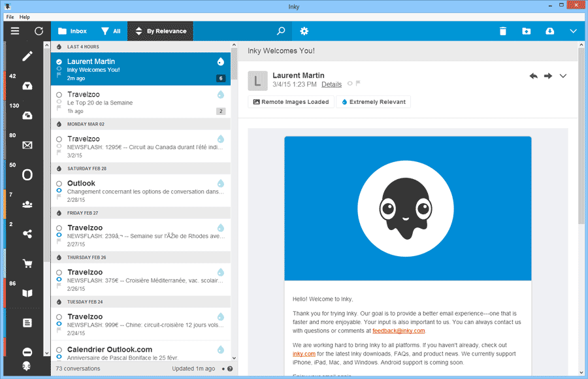Viewport: 588px width, 379px height.
Task: Collapse the Friday Feb 27 group
Action: (140, 213)
